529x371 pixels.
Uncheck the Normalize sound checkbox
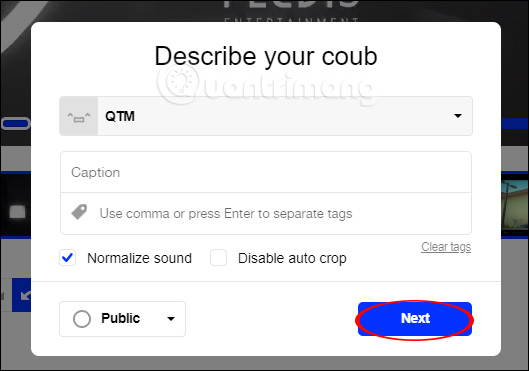pyautogui.click(x=68, y=258)
